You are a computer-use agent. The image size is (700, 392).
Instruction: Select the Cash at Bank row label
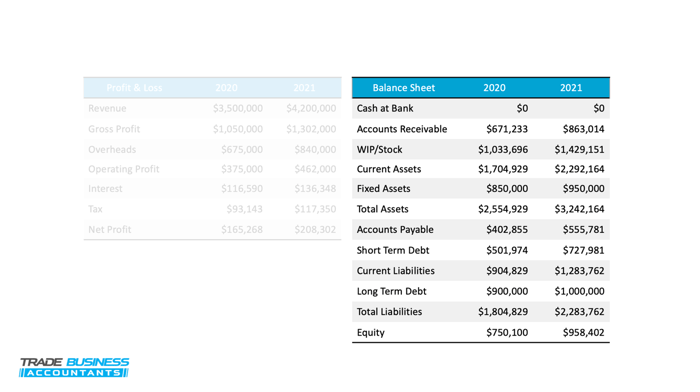[385, 108]
